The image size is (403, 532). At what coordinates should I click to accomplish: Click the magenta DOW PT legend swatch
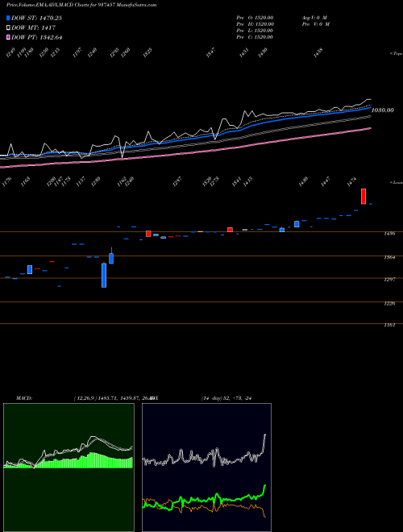(8, 37)
